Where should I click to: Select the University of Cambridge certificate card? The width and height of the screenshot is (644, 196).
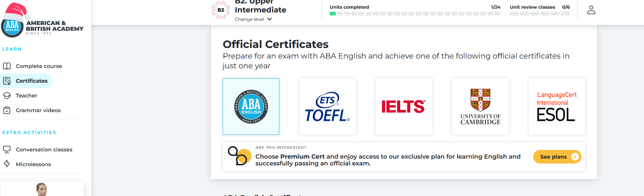[x=480, y=106]
